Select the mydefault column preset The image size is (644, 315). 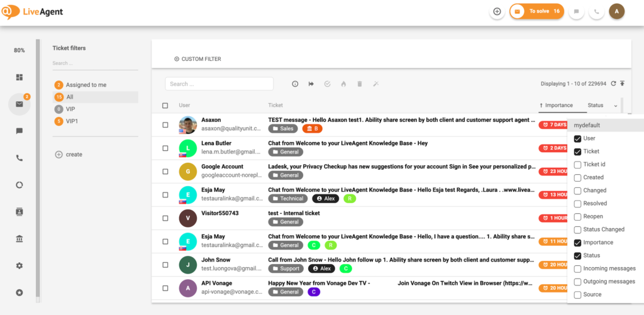606,125
